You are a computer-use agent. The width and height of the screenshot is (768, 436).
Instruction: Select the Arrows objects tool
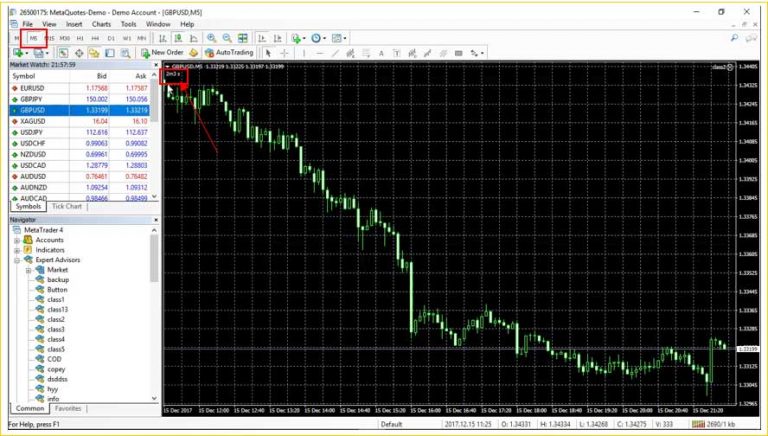click(x=474, y=53)
